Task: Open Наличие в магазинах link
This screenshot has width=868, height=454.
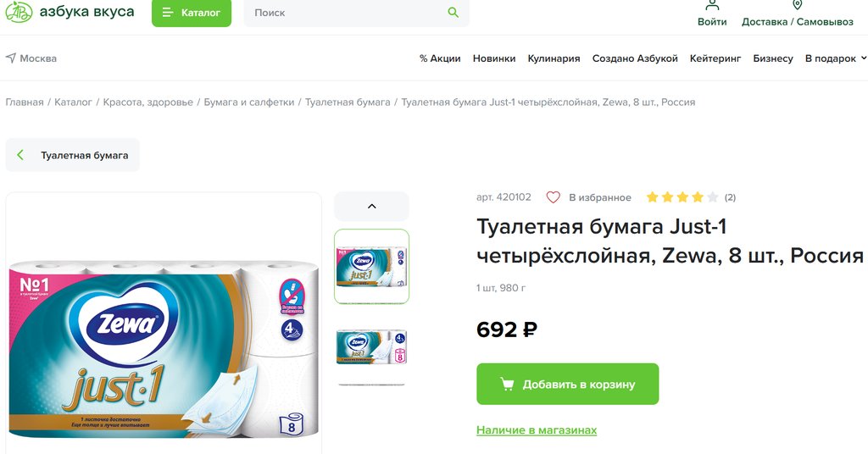Action: [x=537, y=429]
